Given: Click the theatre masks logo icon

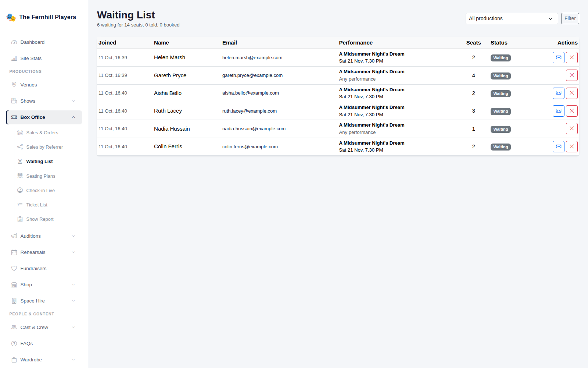Looking at the screenshot, I should pos(11,17).
